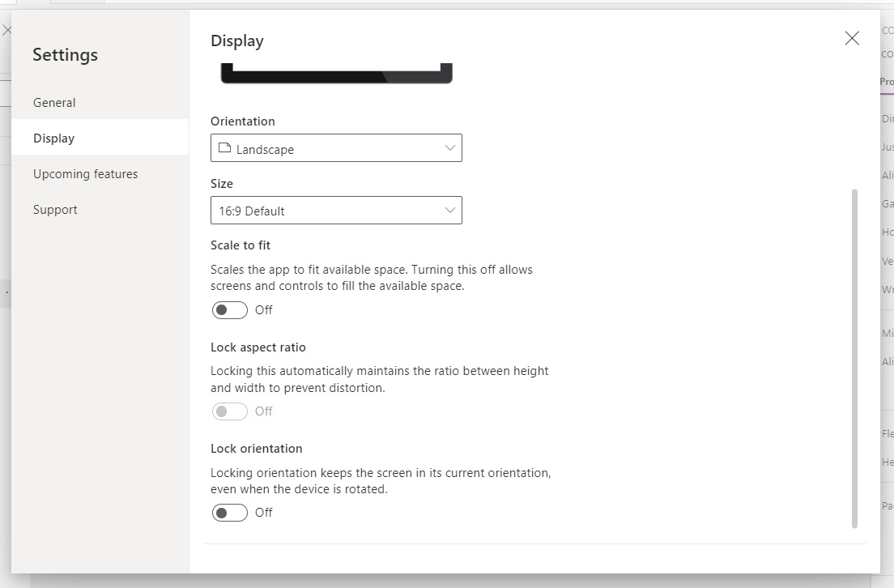This screenshot has width=894, height=588.
Task: Open the Orientation dropdown
Action: pos(336,148)
